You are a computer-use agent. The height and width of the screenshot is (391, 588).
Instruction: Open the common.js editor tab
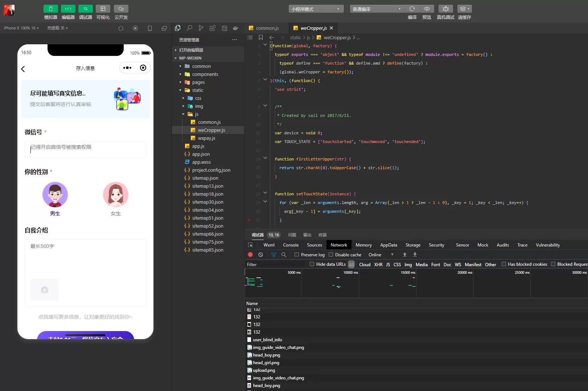coord(267,28)
